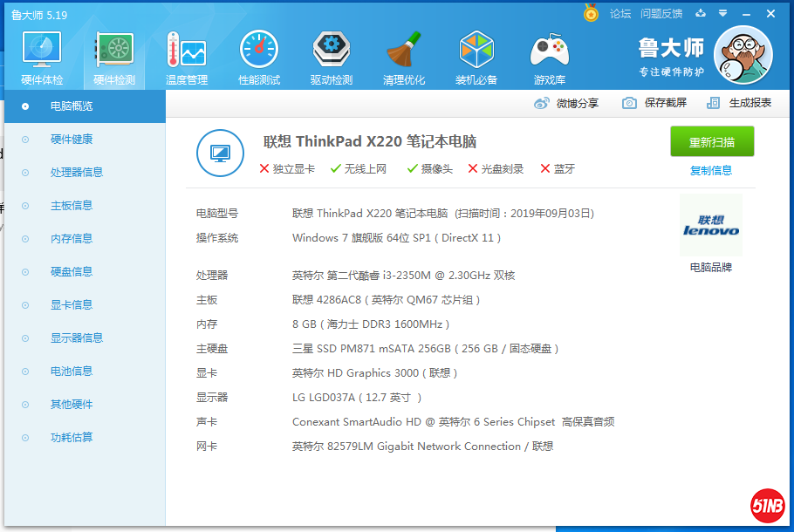Open the 清理优化 cleanup tool
This screenshot has height=532, width=794.
click(403, 55)
